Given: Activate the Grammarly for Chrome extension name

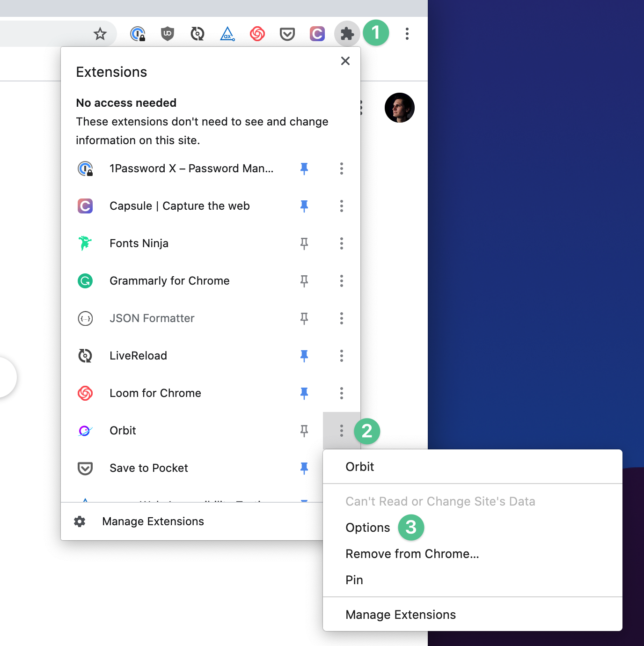Looking at the screenshot, I should click(169, 281).
